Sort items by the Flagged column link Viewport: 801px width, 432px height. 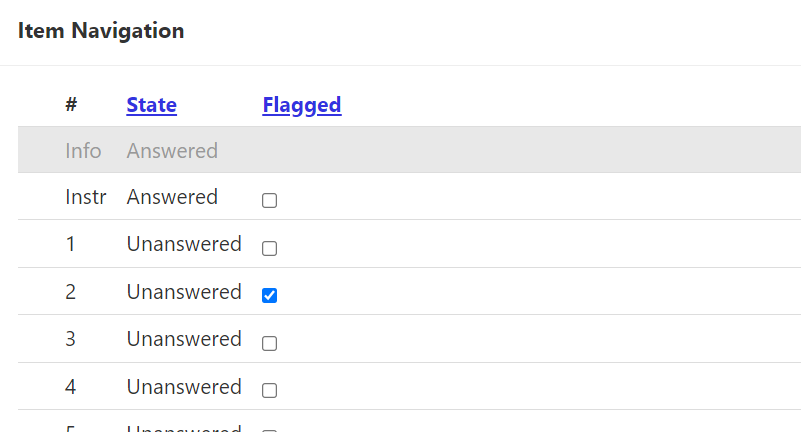pyautogui.click(x=301, y=105)
